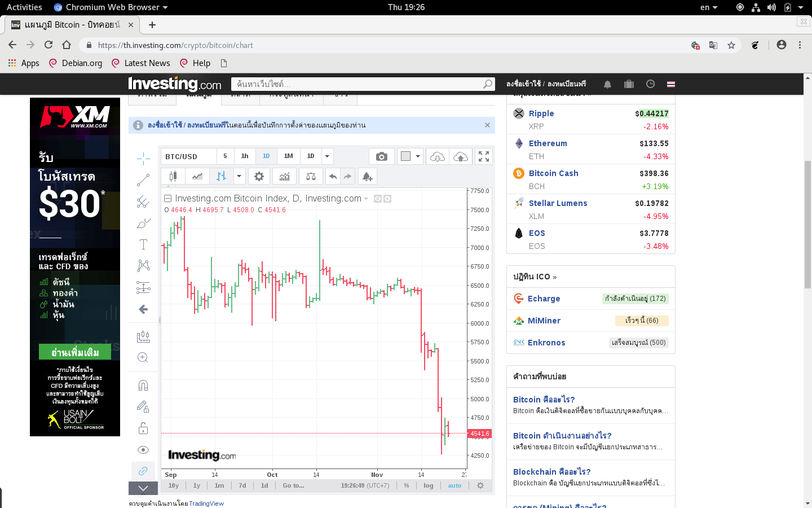The image size is (812, 508).
Task: Create an alert with bell-plus icon
Action: pyautogui.click(x=368, y=177)
